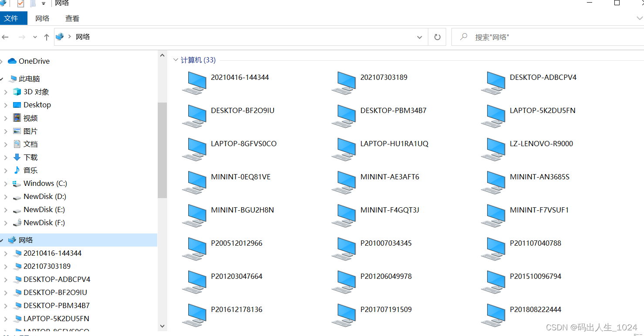Select the MININT-F7VSUF1 computer icon
Image resolution: width=644 pixels, height=336 pixels.
(493, 215)
